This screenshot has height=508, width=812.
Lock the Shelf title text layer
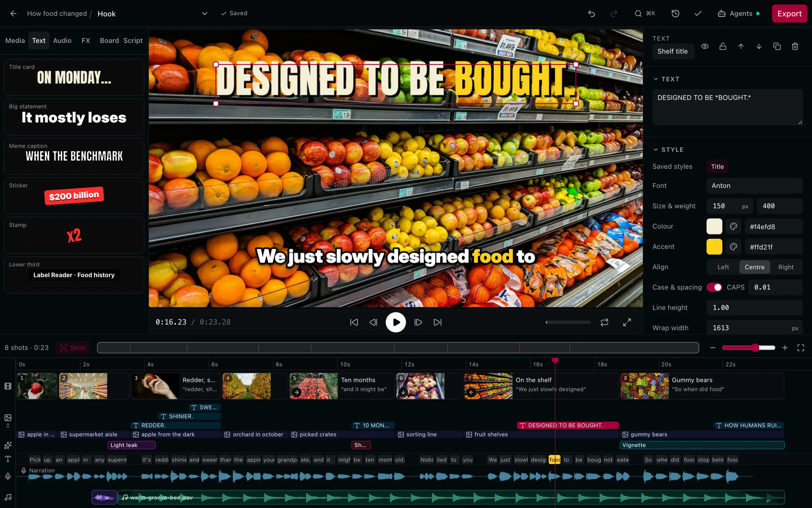[723, 46]
